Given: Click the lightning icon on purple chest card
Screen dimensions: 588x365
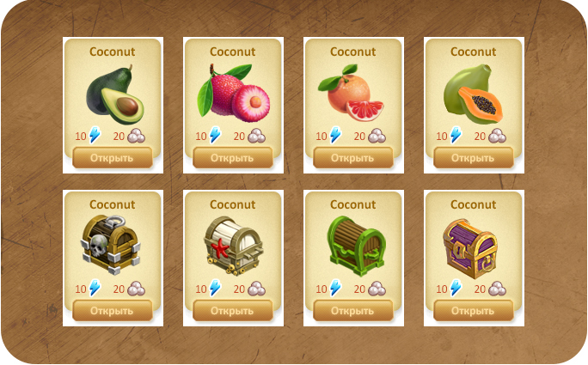Looking at the screenshot, I should (x=456, y=288).
